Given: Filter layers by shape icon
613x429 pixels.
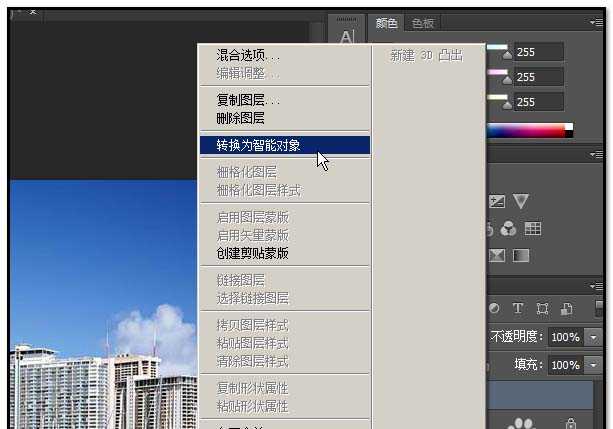Looking at the screenshot, I should (543, 309).
